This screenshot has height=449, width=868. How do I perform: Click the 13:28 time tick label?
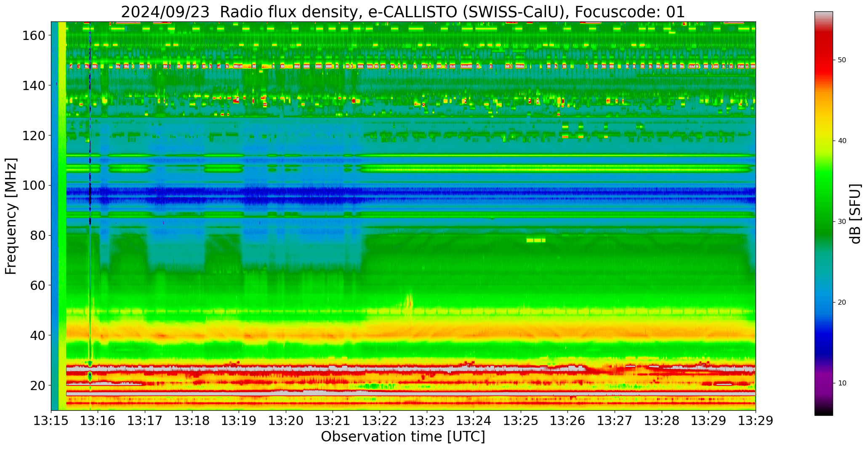tap(662, 421)
